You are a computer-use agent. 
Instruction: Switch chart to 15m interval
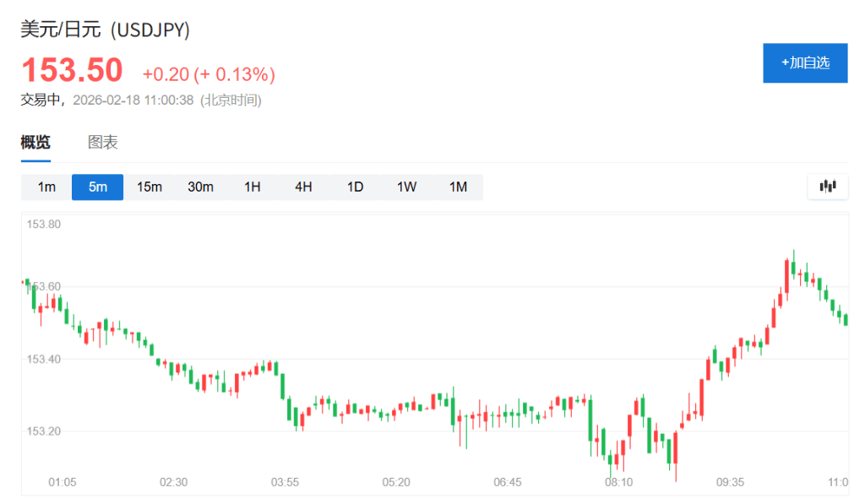150,187
